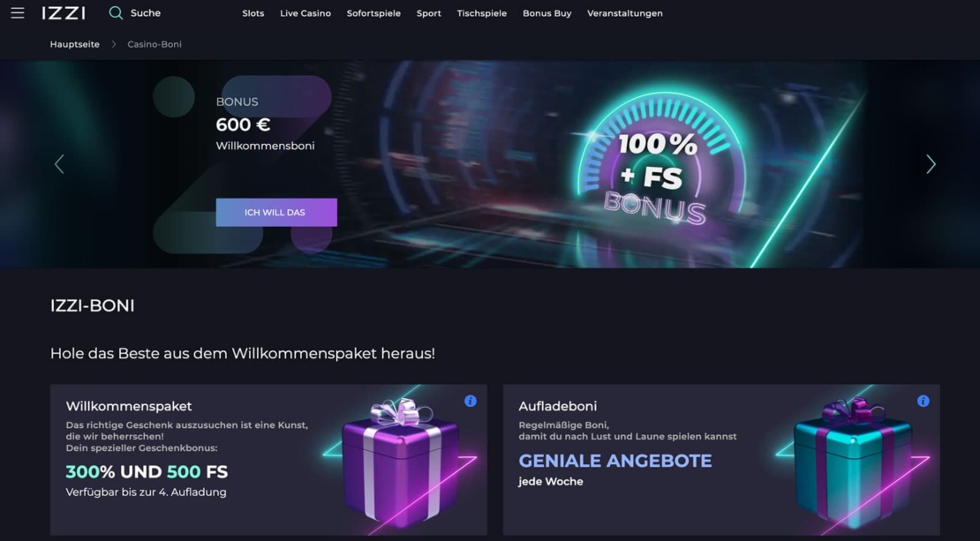Viewport: 980px width, 541px height.
Task: Open Sport from top navigation
Action: 429,13
